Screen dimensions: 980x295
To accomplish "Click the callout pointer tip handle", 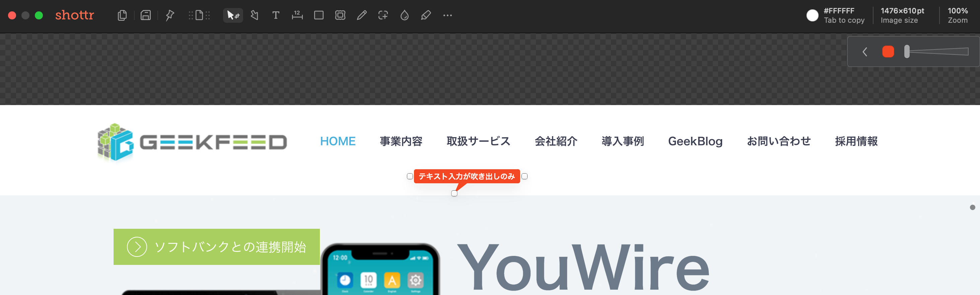I will (454, 193).
